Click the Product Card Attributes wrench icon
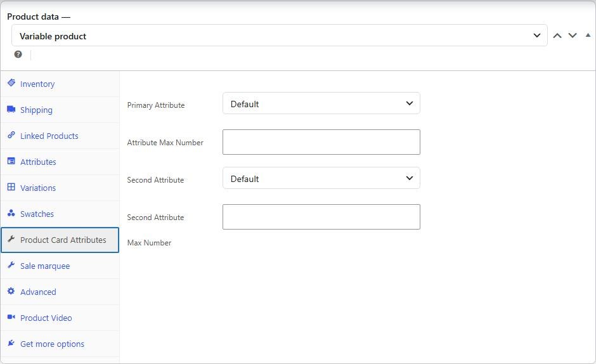The height and width of the screenshot is (364, 596). pos(11,239)
